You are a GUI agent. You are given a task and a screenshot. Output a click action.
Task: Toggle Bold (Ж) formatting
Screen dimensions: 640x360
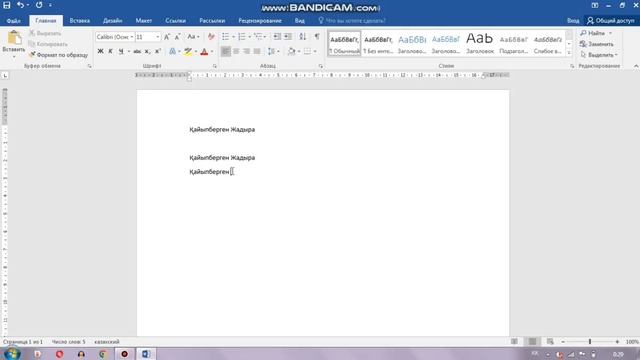pyautogui.click(x=100, y=51)
